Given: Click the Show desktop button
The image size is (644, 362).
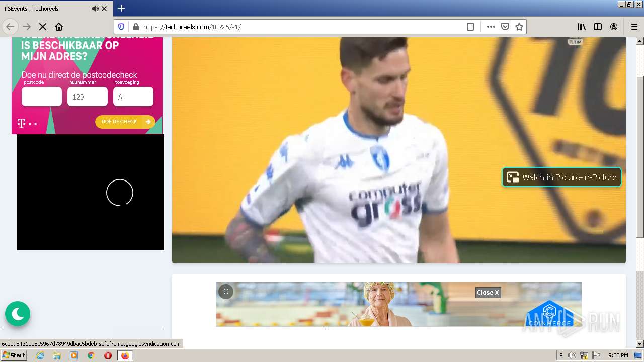Looking at the screenshot, I should point(638,355).
